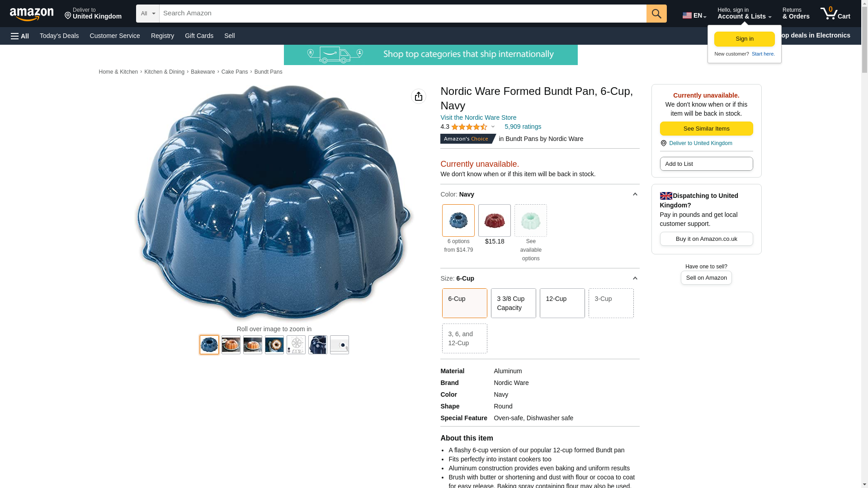Open the search category All dropdown

click(147, 14)
